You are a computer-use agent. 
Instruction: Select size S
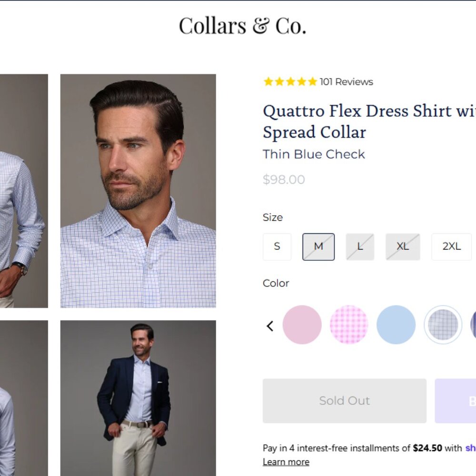click(277, 247)
